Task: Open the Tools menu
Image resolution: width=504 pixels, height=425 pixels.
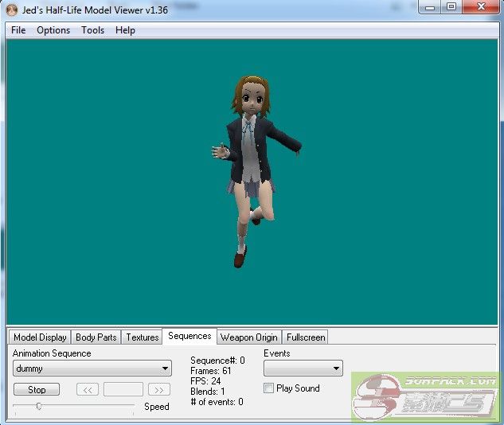Action: [92, 30]
